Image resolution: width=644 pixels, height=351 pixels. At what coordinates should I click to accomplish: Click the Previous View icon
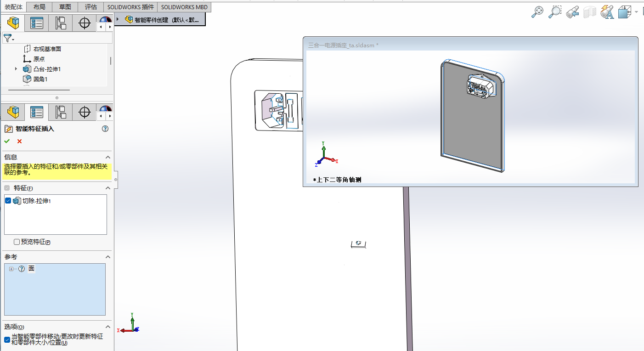pyautogui.click(x=572, y=12)
